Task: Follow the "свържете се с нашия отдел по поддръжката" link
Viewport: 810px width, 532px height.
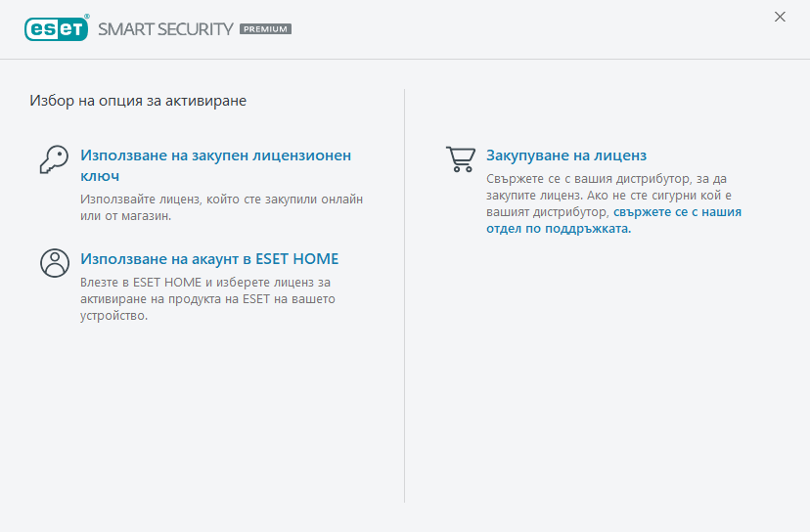Action: [x=677, y=211]
